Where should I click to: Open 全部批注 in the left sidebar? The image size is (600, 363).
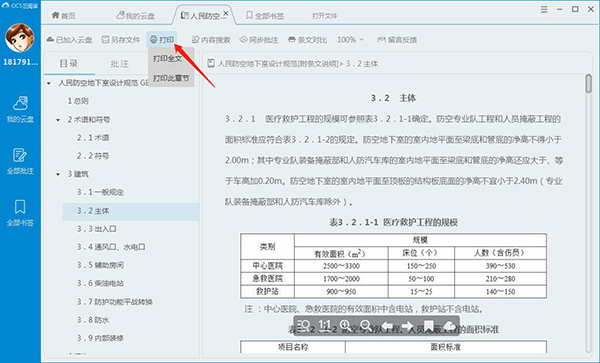click(x=20, y=161)
